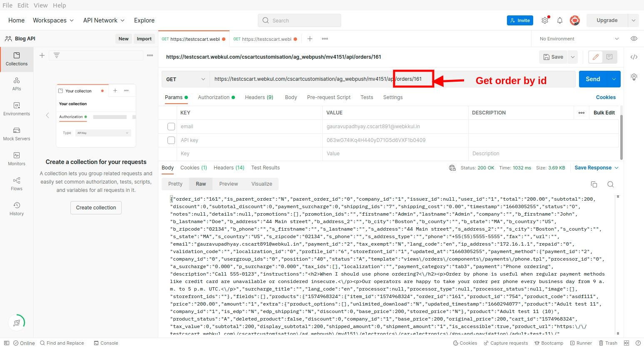
Task: Search within the response body
Action: (x=610, y=184)
